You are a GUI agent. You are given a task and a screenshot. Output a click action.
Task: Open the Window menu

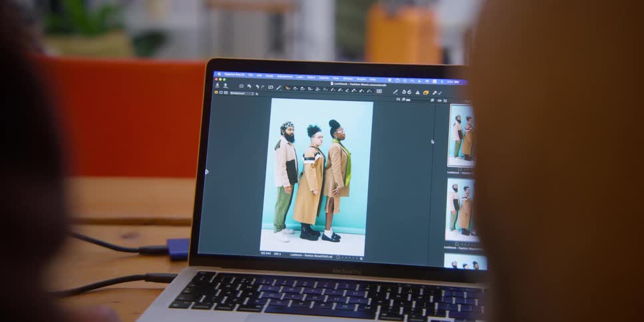tap(348, 79)
